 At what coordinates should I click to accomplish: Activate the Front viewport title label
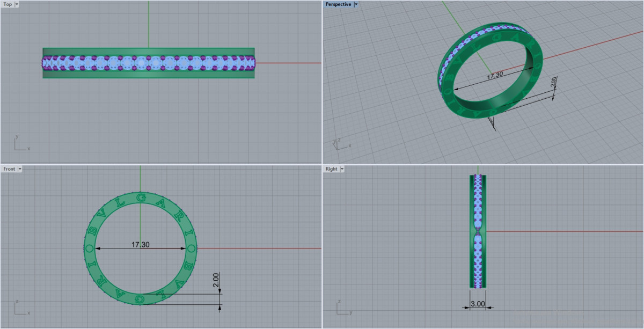[x=9, y=169]
